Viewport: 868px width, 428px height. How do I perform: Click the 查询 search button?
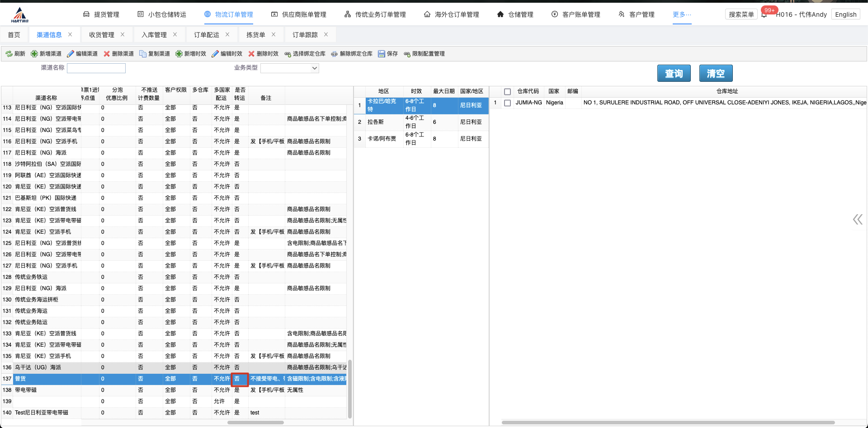(x=674, y=73)
